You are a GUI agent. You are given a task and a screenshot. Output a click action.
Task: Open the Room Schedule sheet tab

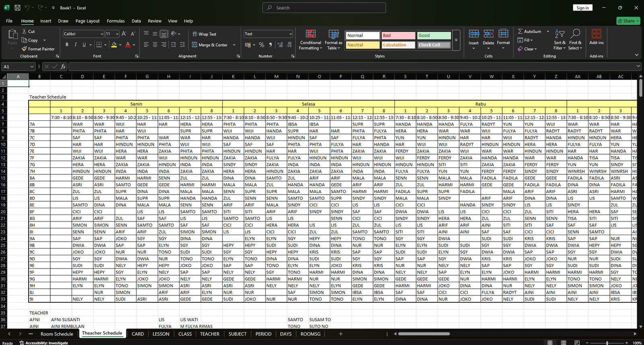(57, 334)
